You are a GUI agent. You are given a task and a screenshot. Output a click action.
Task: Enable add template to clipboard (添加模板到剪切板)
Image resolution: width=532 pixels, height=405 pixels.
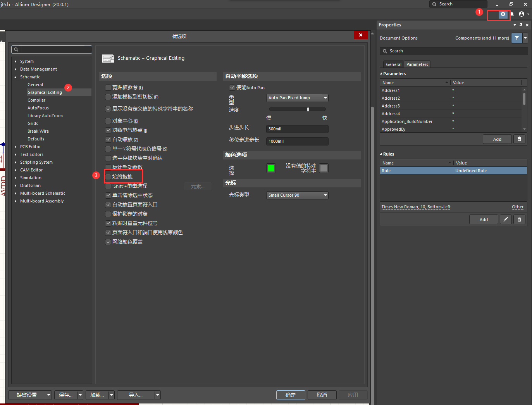click(x=108, y=97)
